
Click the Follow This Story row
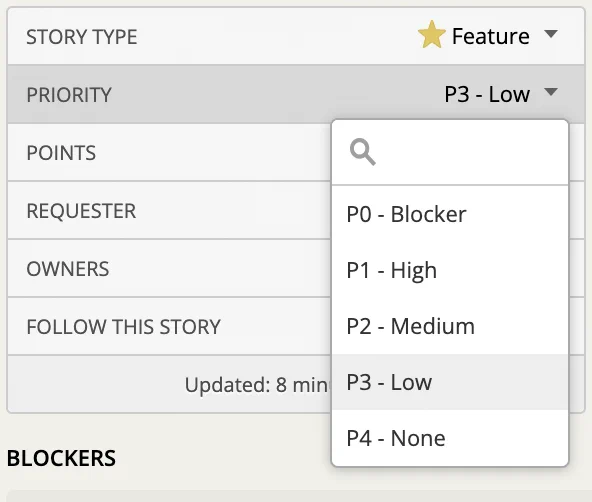tap(169, 326)
